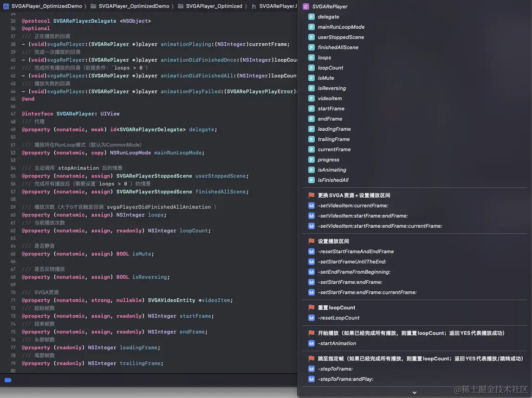532x398 pixels.
Task: Click the method icon beside -startAnimation
Action: click(x=311, y=343)
